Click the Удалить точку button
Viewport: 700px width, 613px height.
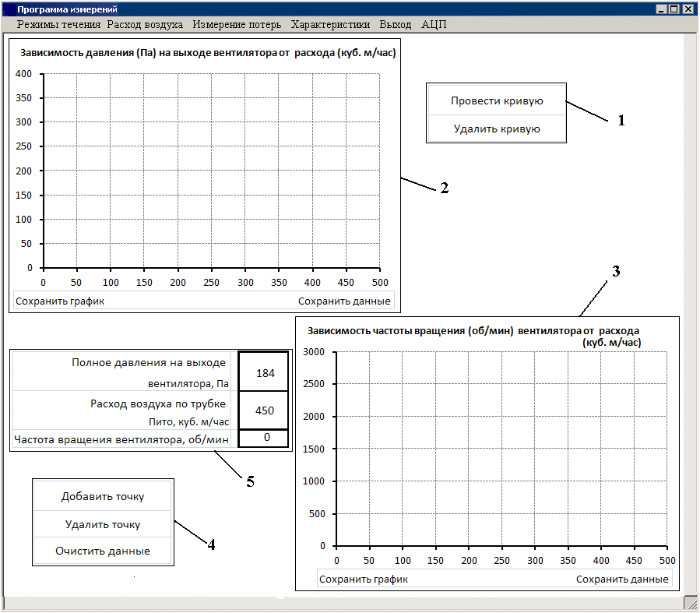(103, 524)
